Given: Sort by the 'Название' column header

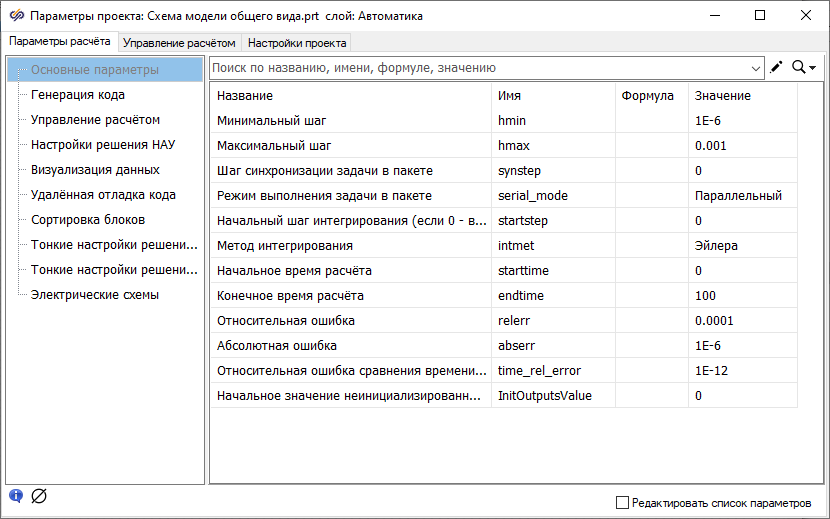Looking at the screenshot, I should 350,96.
